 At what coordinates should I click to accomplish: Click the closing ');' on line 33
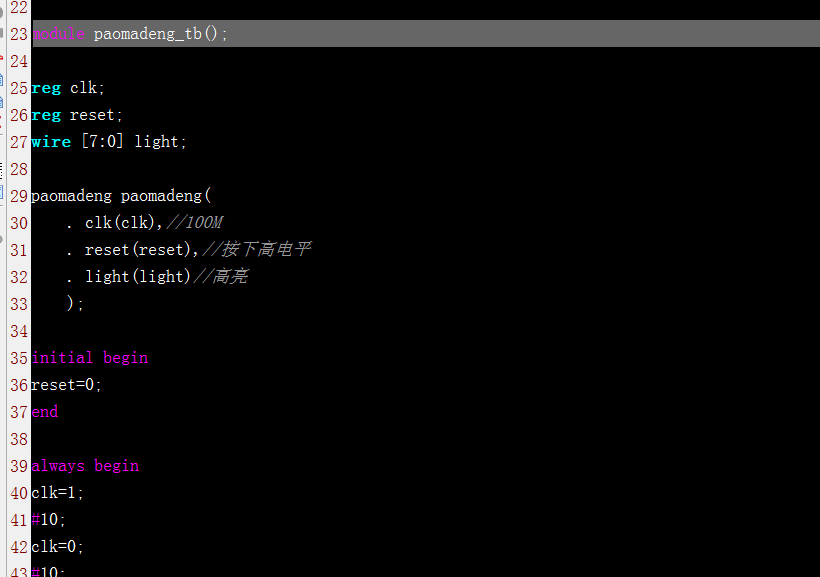pos(76,304)
